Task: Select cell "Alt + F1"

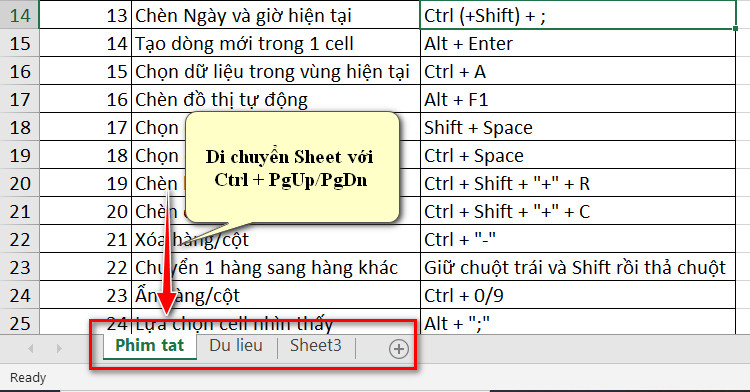Action: click(578, 99)
